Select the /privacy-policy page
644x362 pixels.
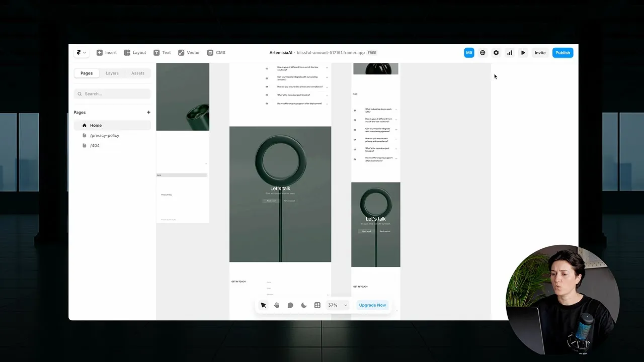(112, 135)
